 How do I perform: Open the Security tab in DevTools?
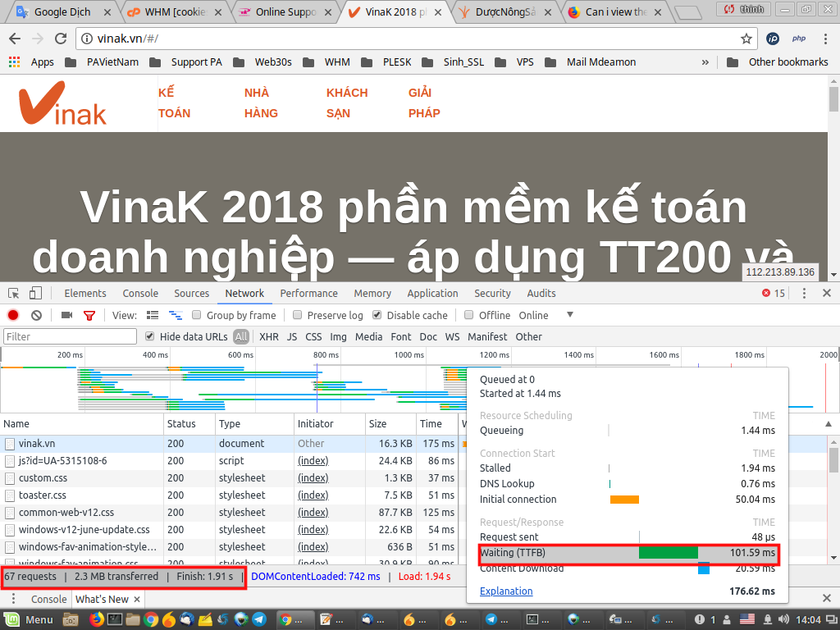pyautogui.click(x=492, y=293)
